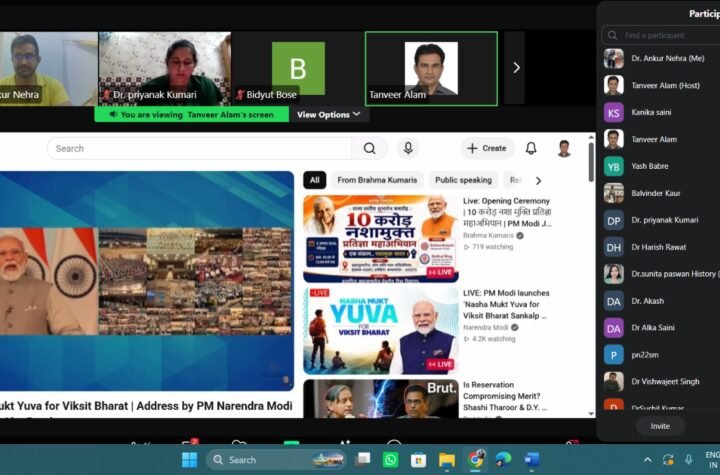Click the sync icon in system tray
720x475 pixels.
[x=668, y=459]
